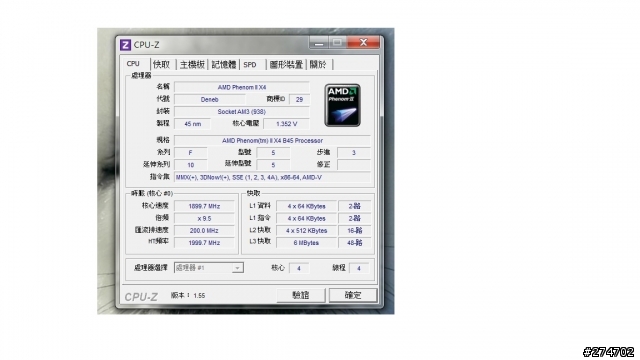Click the disabled maximize button of CPU-Z
The height and width of the screenshot is (360, 640).
(x=338, y=42)
